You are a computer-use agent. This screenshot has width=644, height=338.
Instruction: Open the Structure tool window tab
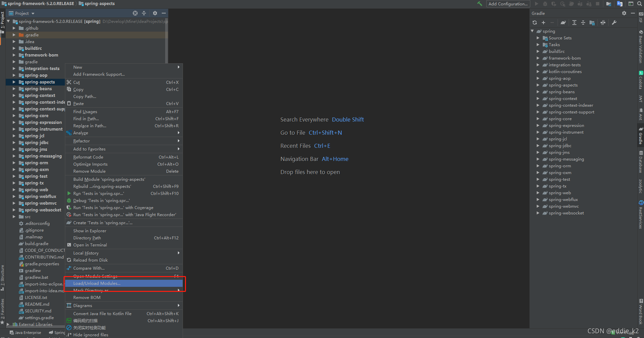(x=3, y=278)
